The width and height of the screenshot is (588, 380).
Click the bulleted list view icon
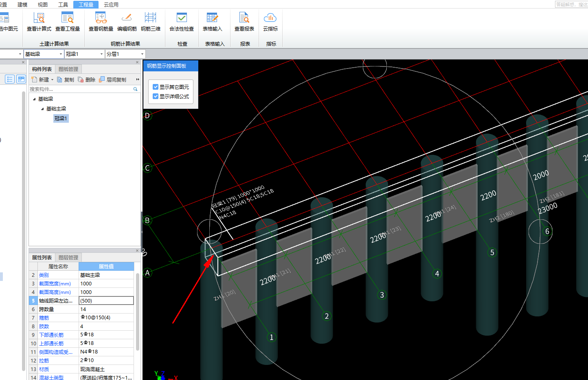(10, 79)
